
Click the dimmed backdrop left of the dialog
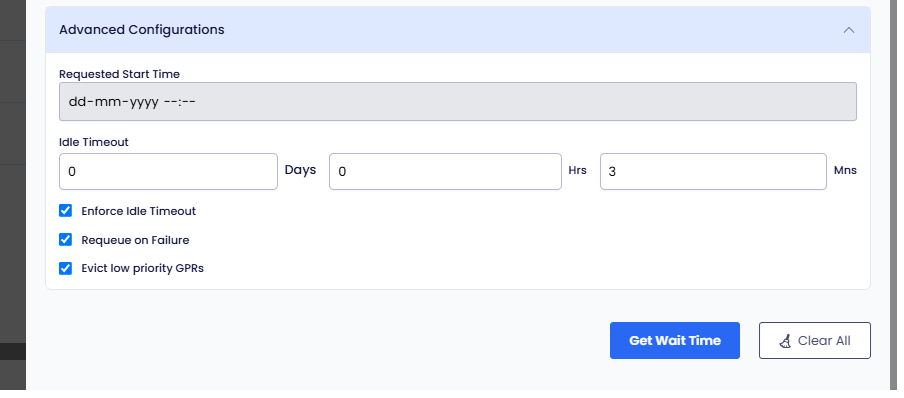pyautogui.click(x=13, y=196)
